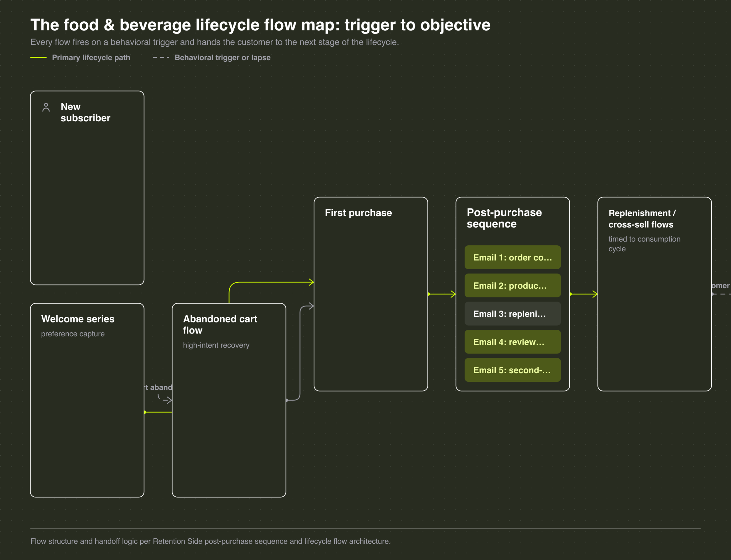Click the arrow from Post-purchase to Replenishment

tap(583, 294)
